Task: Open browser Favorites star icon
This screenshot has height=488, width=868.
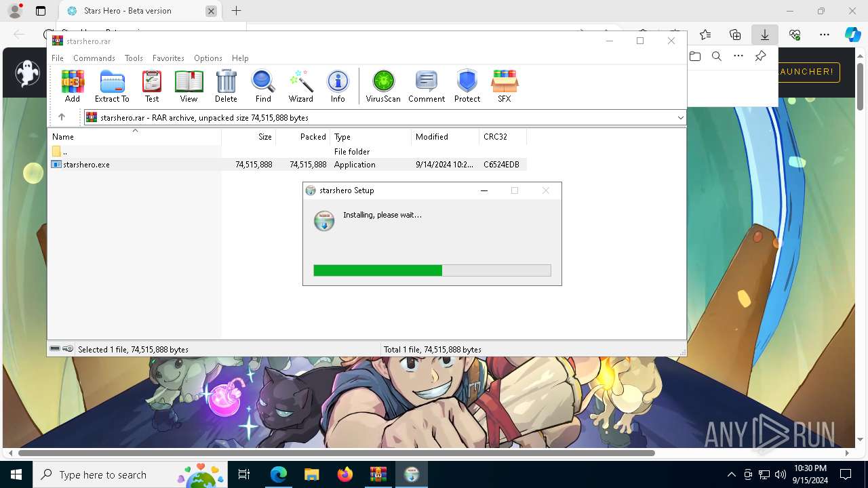Action: pyautogui.click(x=705, y=35)
